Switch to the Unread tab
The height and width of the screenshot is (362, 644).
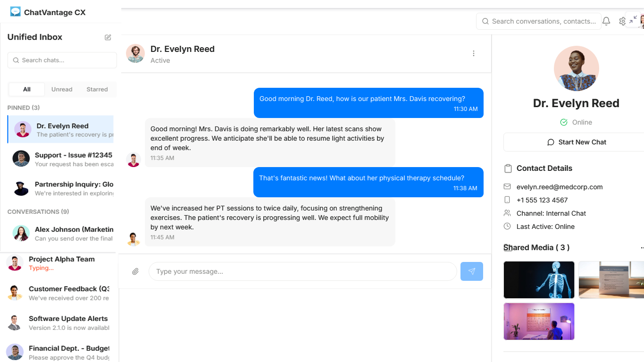pyautogui.click(x=62, y=89)
